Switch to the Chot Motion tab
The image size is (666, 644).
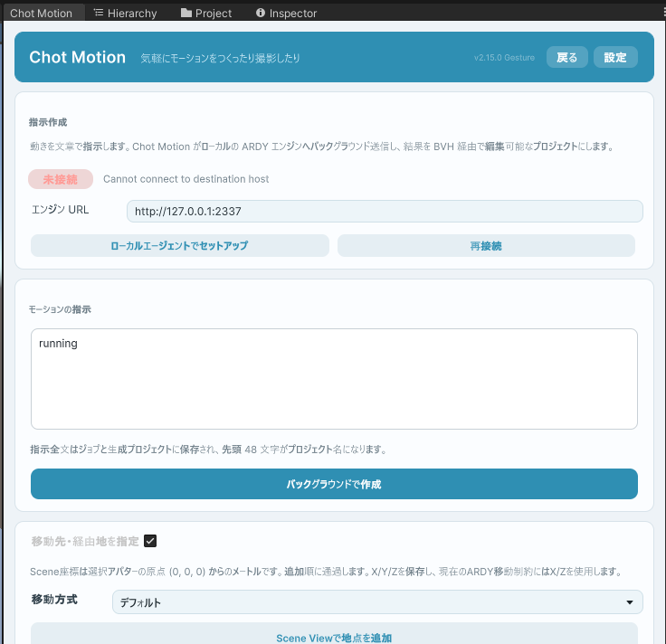pyautogui.click(x=42, y=14)
